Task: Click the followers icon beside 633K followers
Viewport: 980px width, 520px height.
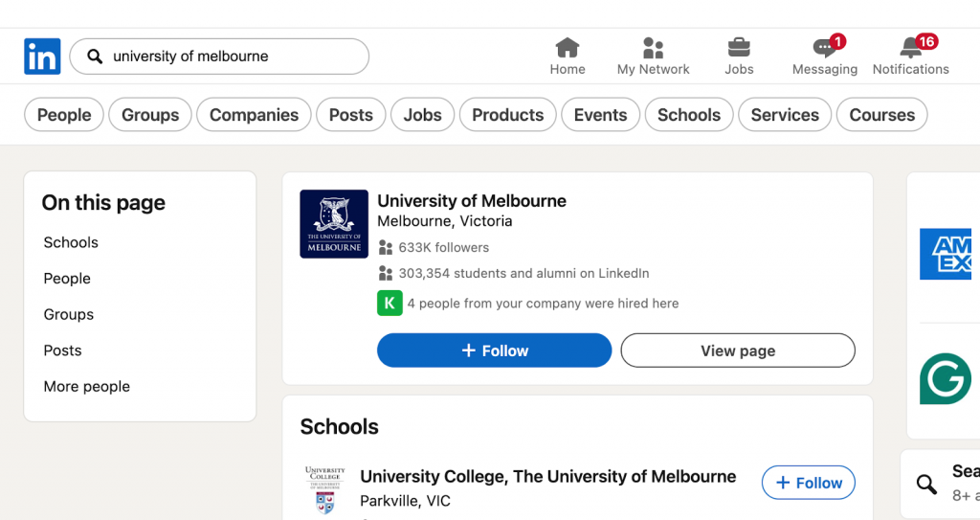Action: coord(386,248)
